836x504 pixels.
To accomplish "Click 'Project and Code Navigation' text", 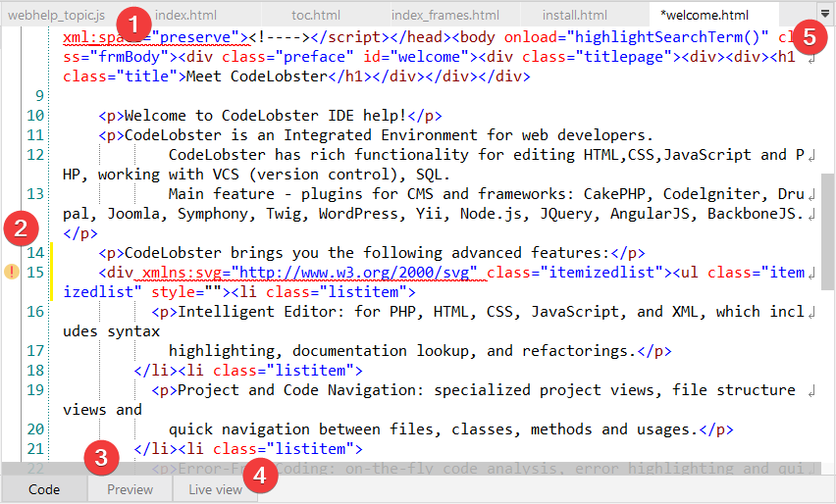I will click(296, 390).
